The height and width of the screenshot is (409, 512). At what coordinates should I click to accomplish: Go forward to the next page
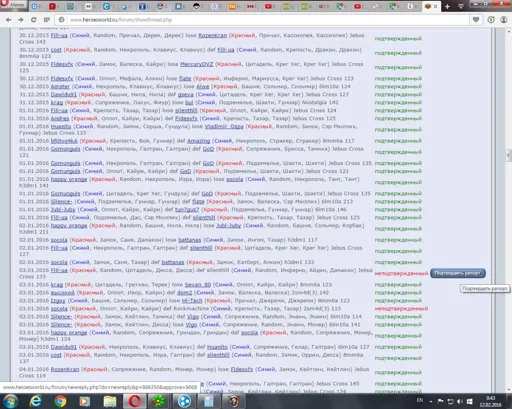coord(21,20)
